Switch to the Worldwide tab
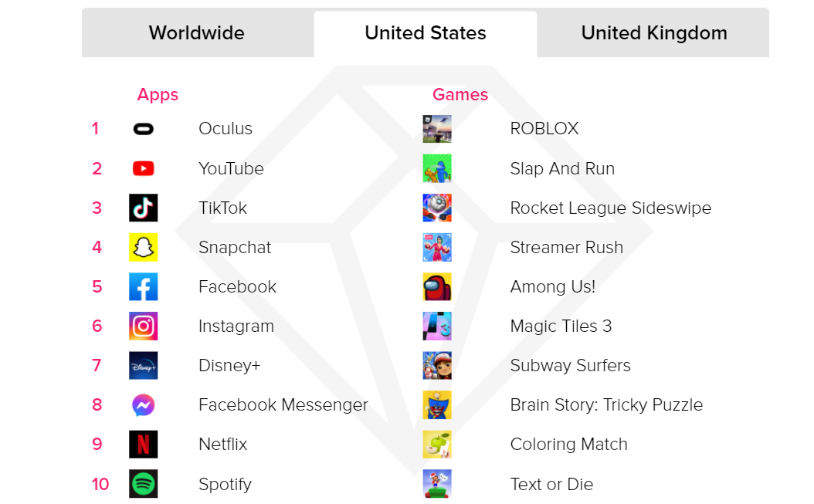814x504 pixels. pos(197,33)
